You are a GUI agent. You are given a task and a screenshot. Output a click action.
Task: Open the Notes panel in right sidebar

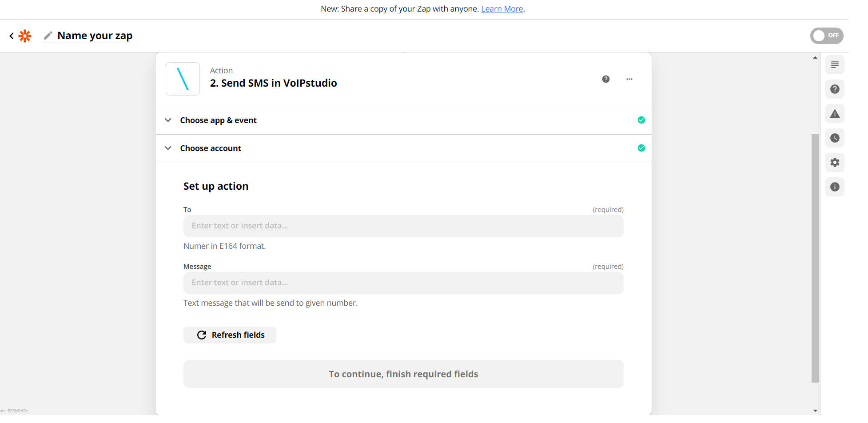pos(835,64)
